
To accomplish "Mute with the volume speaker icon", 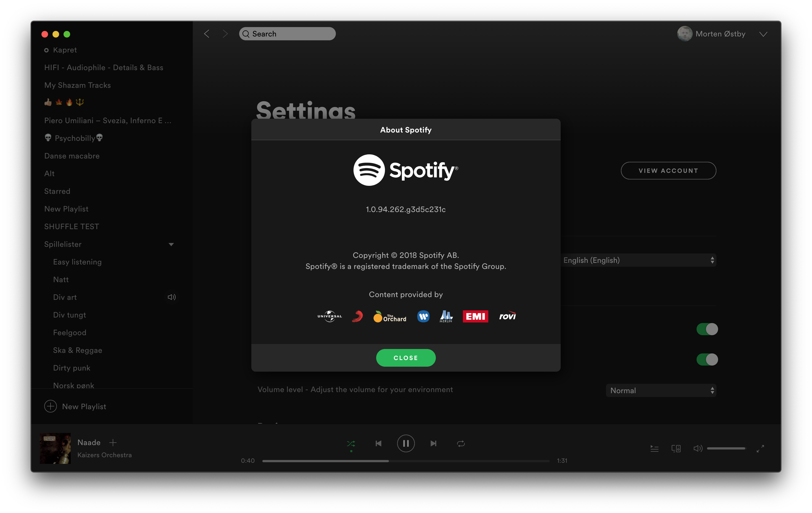I will point(697,449).
